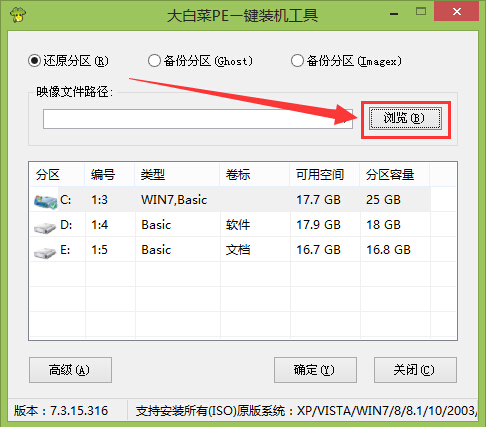Click the 17.7 GB free space cell
This screenshot has height=427, width=486.
point(318,200)
